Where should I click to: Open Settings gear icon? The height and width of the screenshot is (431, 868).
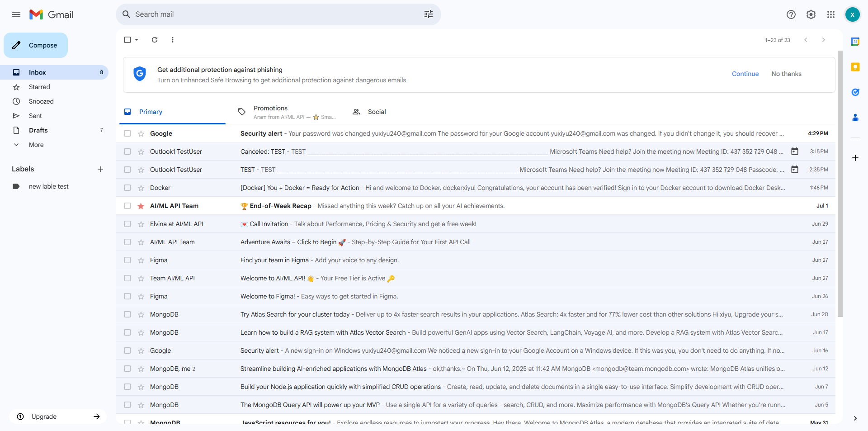click(811, 14)
